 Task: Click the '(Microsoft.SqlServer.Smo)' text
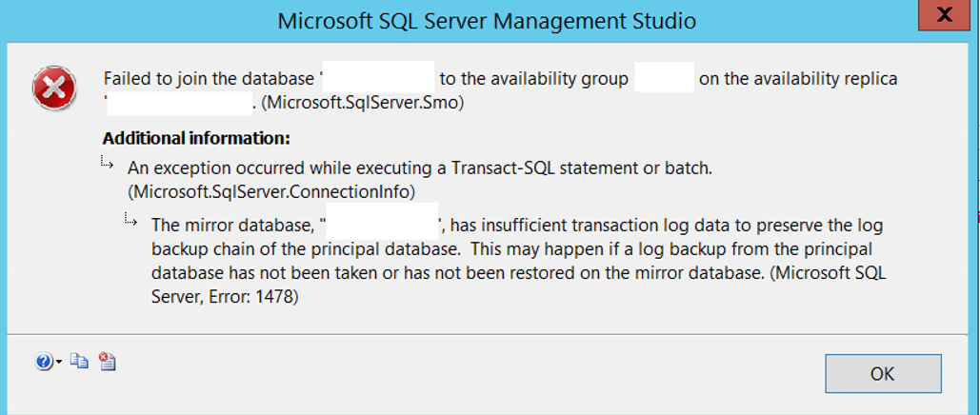coord(363,104)
